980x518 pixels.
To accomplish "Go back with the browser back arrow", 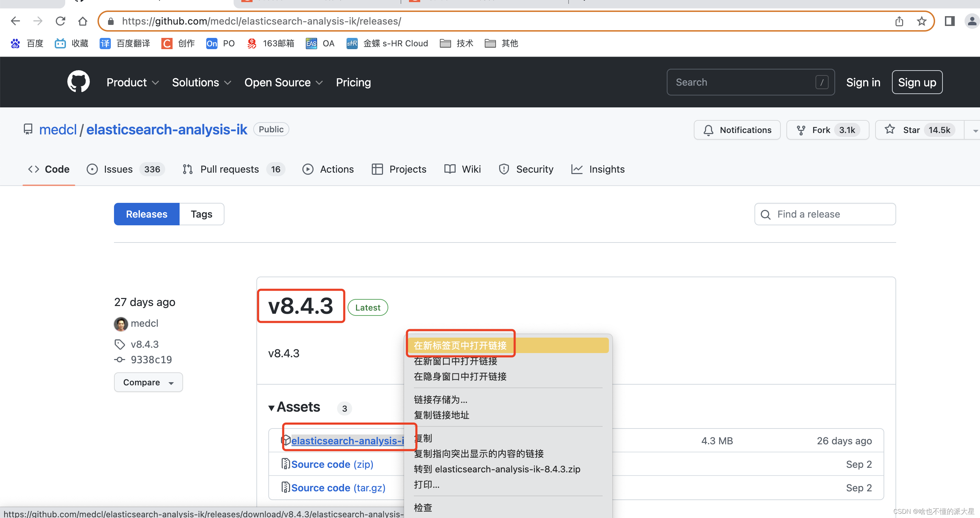I will 15,21.
